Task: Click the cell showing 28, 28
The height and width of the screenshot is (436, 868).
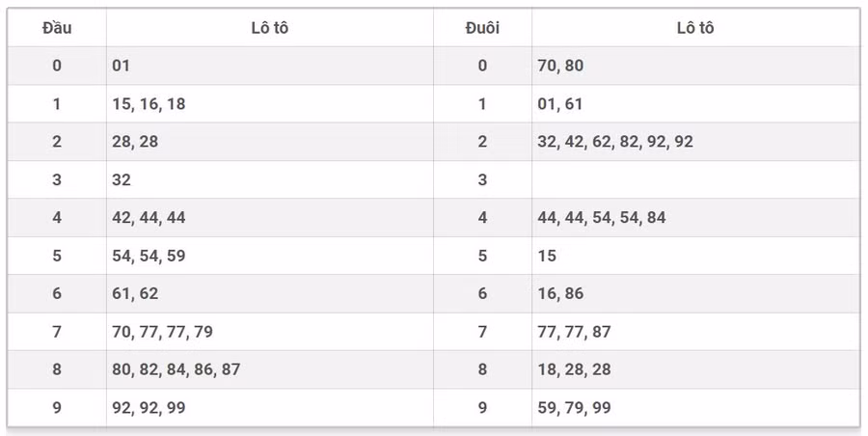Action: click(135, 142)
